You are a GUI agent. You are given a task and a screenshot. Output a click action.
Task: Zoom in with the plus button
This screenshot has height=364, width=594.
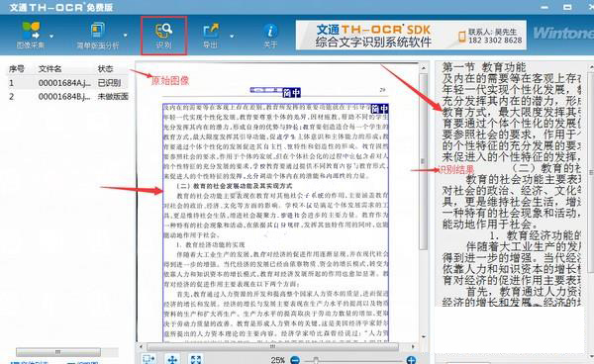411,360
